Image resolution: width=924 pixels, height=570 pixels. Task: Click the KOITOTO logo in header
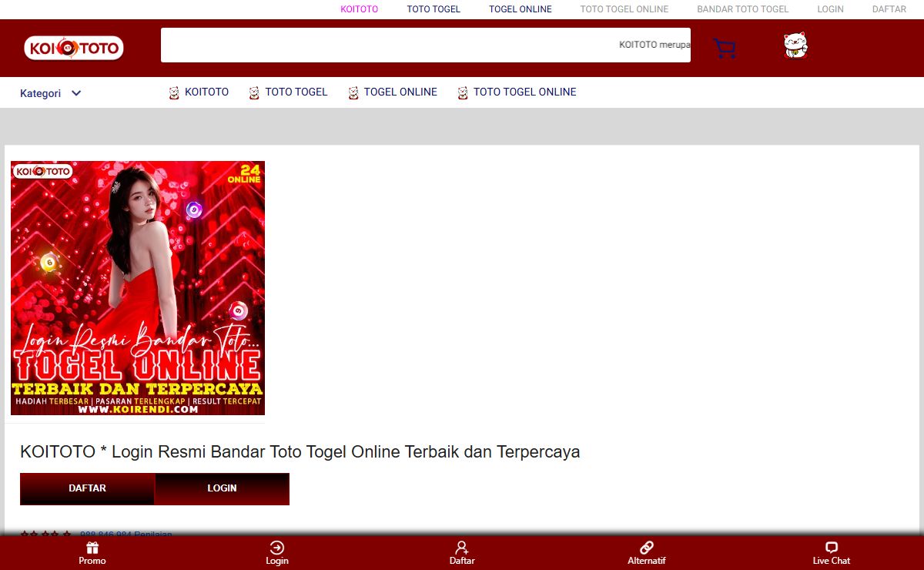pos(74,49)
